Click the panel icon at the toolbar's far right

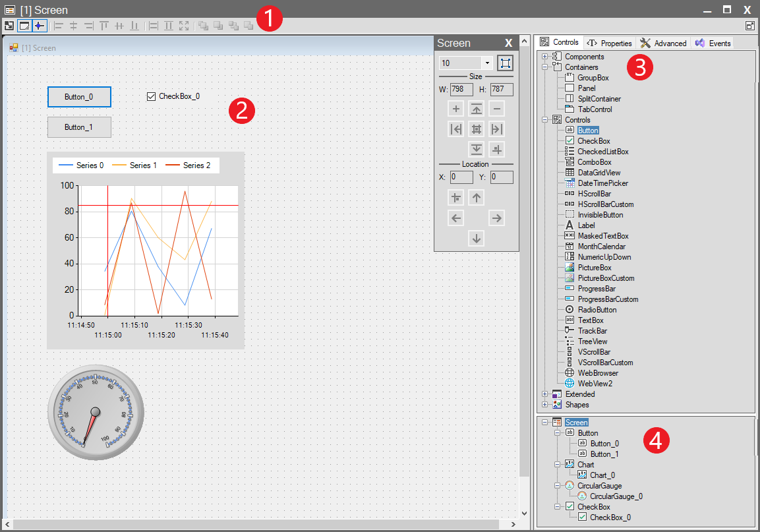750,26
